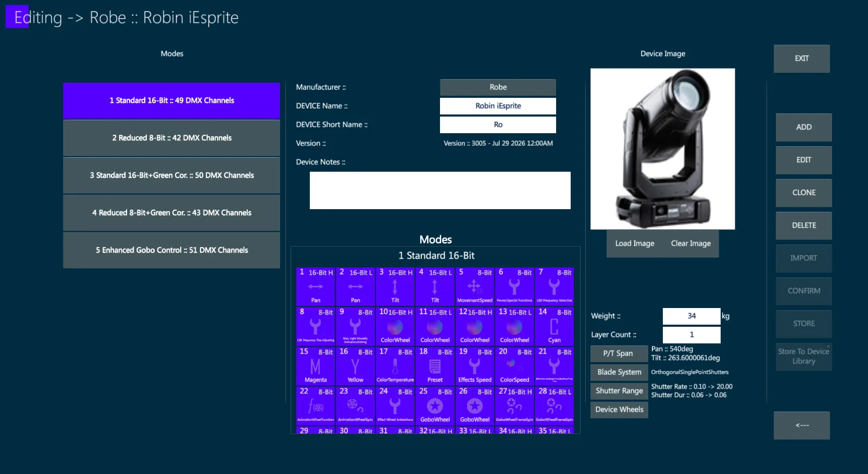
Task: Click channel 19 Effects Speed tile
Action: (474, 366)
